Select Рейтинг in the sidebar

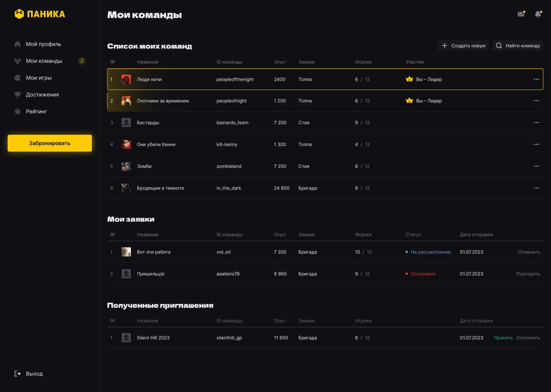click(36, 111)
